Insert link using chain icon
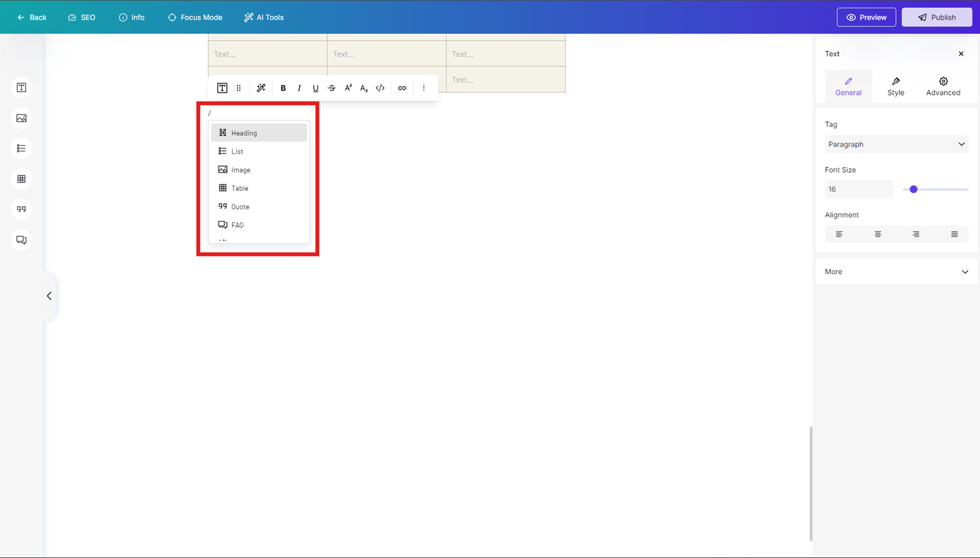980x558 pixels. point(402,88)
